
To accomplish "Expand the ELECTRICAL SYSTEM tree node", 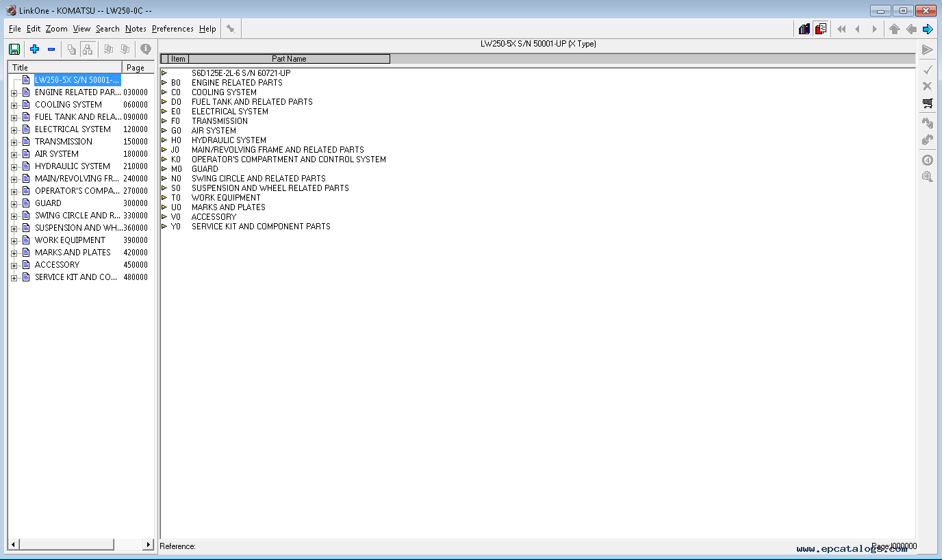I will (x=14, y=130).
